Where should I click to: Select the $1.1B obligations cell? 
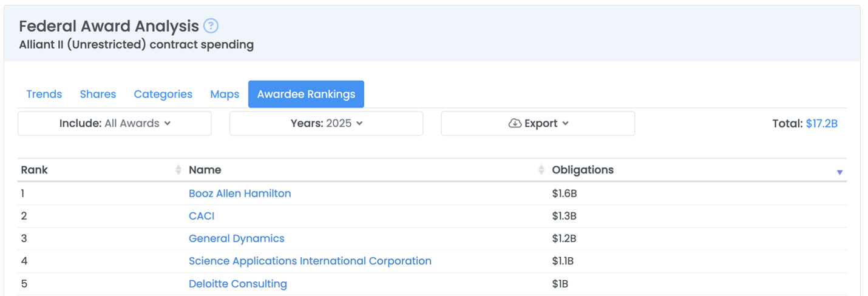pyautogui.click(x=563, y=261)
